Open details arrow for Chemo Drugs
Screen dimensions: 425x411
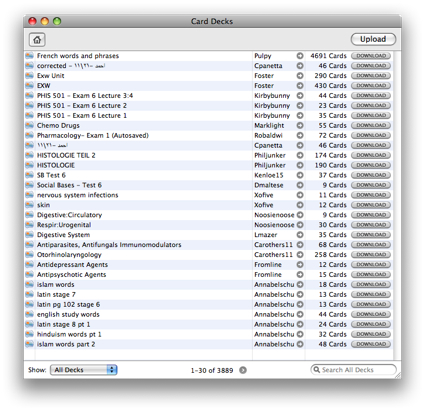300,125
